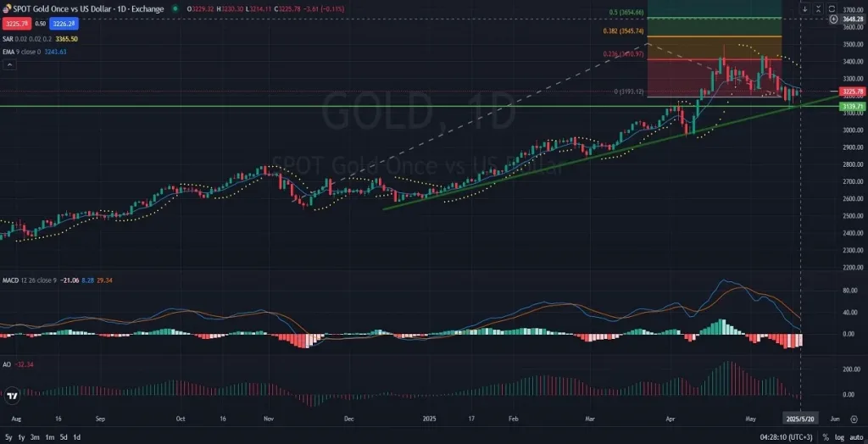Switch to 5y date range

tap(7, 437)
